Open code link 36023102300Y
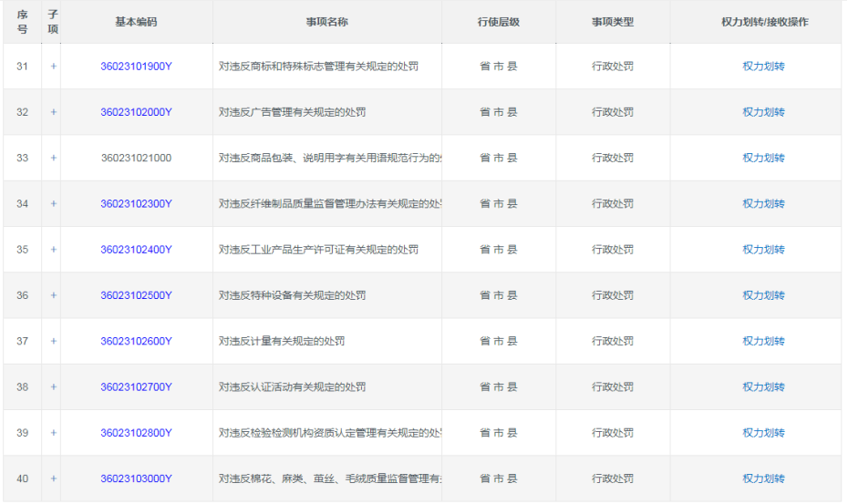 (136, 204)
